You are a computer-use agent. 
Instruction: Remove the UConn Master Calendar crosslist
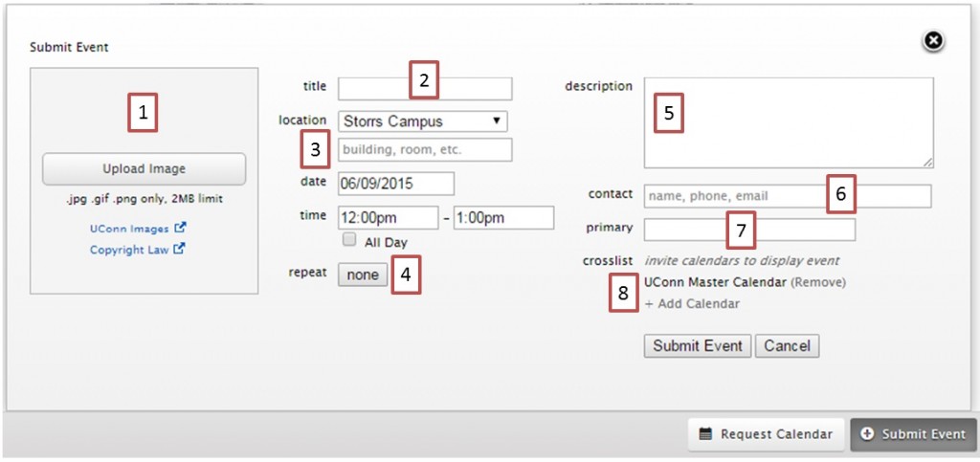pyautogui.click(x=819, y=282)
